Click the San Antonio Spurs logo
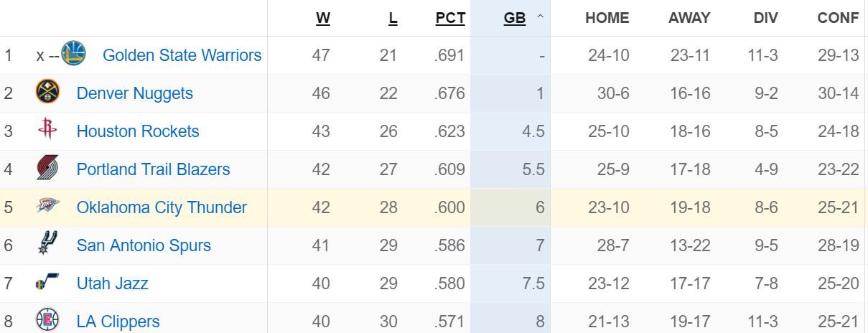 pyautogui.click(x=47, y=245)
